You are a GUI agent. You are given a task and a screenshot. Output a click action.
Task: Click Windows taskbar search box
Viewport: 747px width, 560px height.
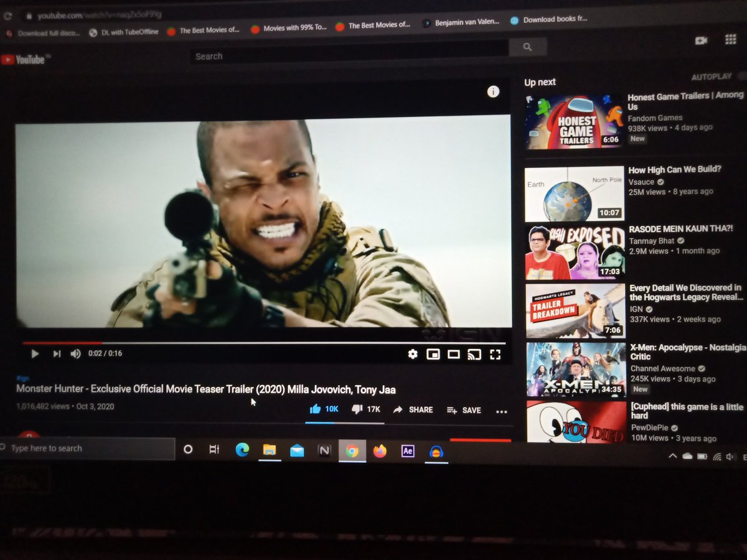point(87,448)
